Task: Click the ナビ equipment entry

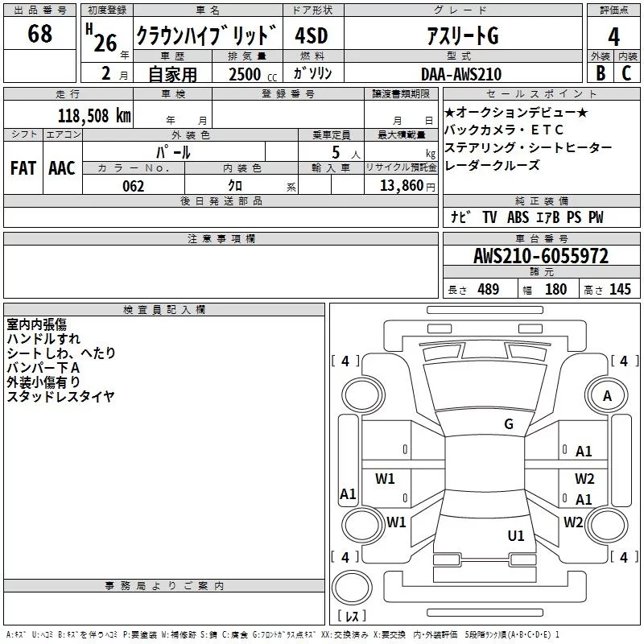Action: (460, 217)
